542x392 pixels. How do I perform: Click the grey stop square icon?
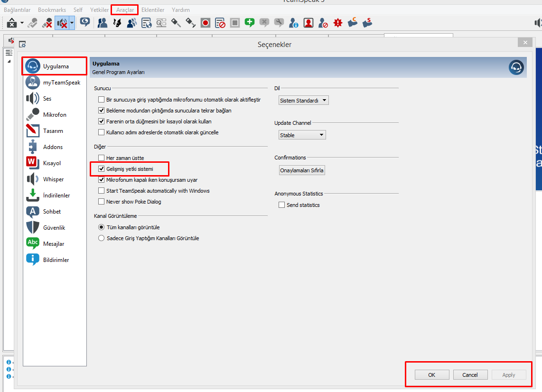[235, 23]
